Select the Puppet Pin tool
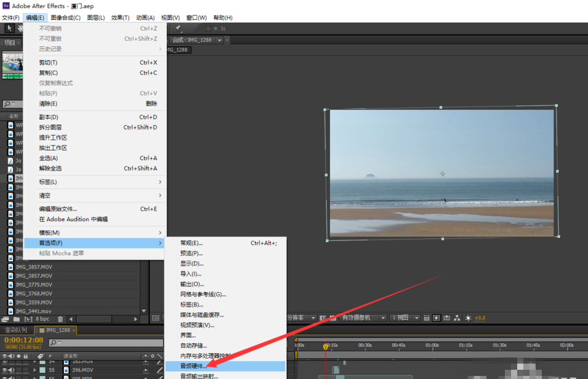 point(178,28)
